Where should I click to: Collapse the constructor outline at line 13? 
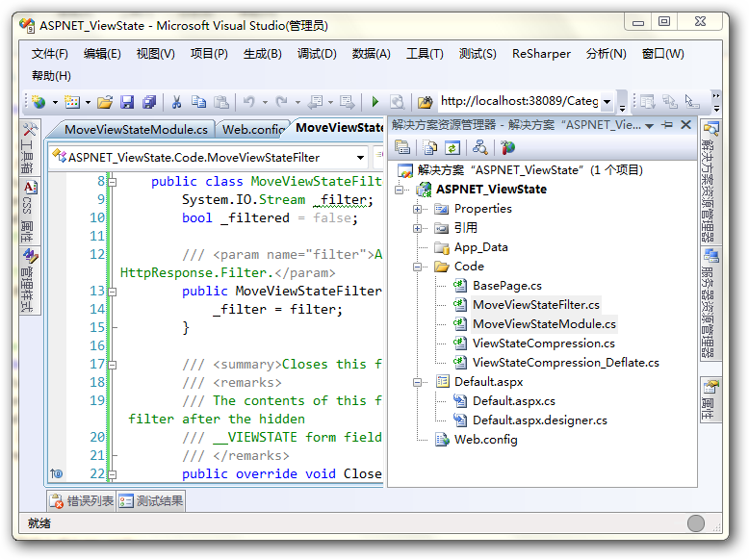tap(113, 292)
